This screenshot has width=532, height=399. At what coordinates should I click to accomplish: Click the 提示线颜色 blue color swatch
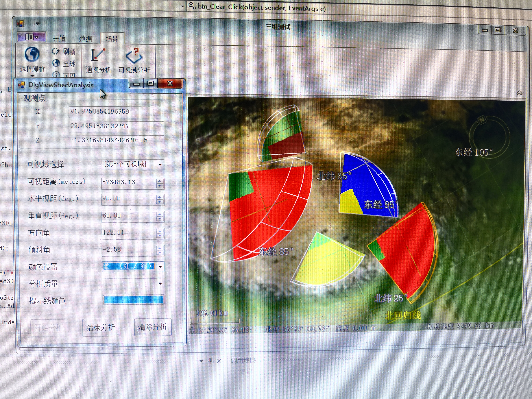point(134,300)
